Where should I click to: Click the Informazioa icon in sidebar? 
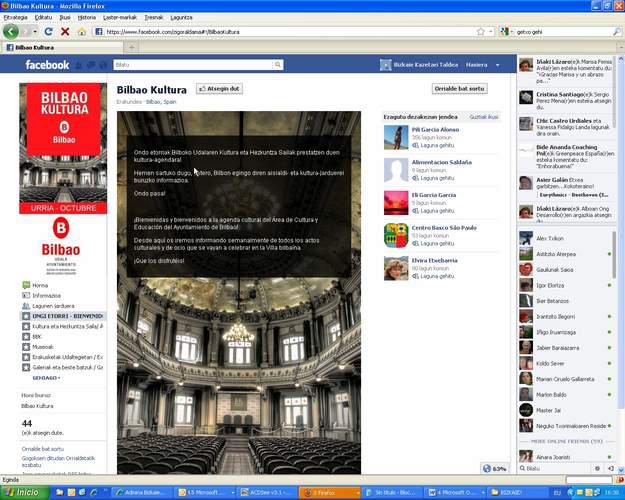click(26, 295)
